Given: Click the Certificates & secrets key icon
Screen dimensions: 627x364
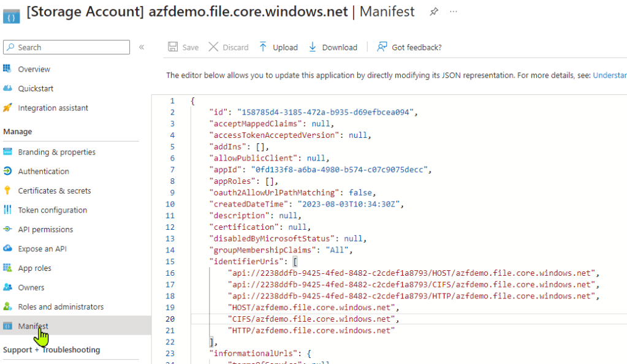Looking at the screenshot, I should [x=8, y=191].
